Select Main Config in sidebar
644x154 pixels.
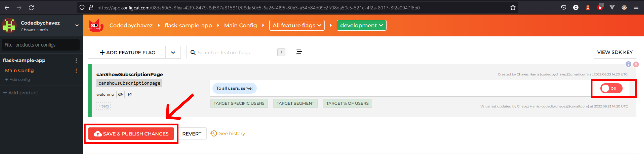[x=19, y=71]
